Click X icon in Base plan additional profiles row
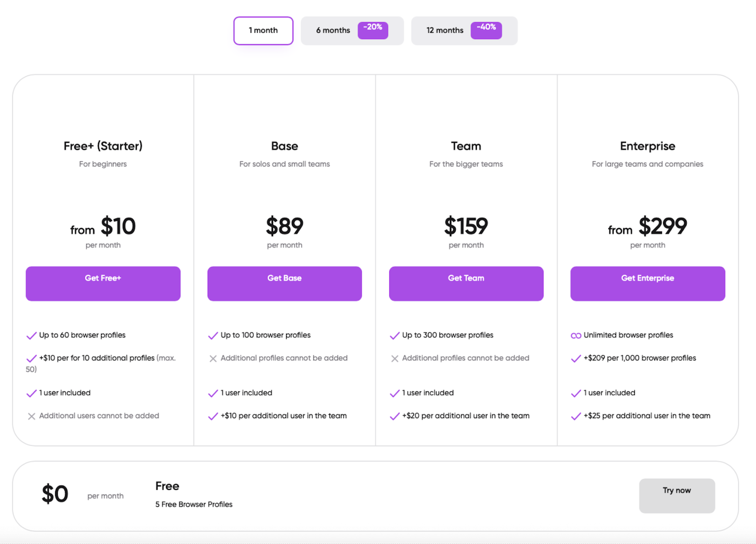The image size is (756, 544). pyautogui.click(x=213, y=359)
